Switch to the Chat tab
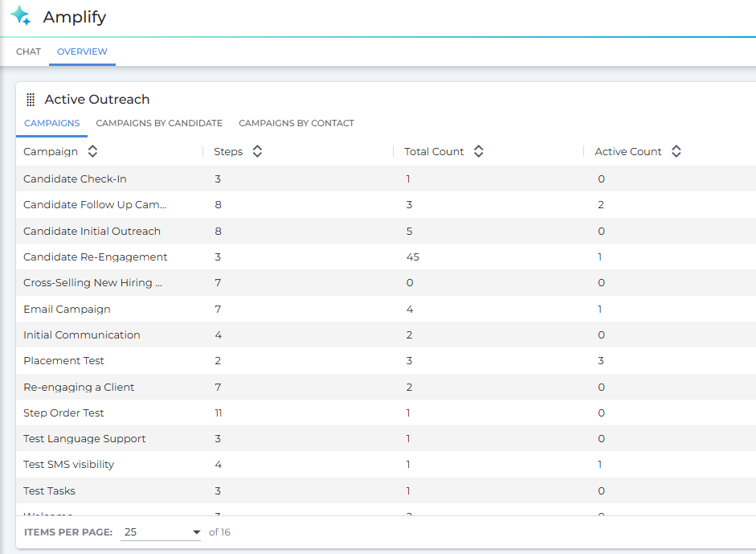This screenshot has height=554, width=756. 28,51
